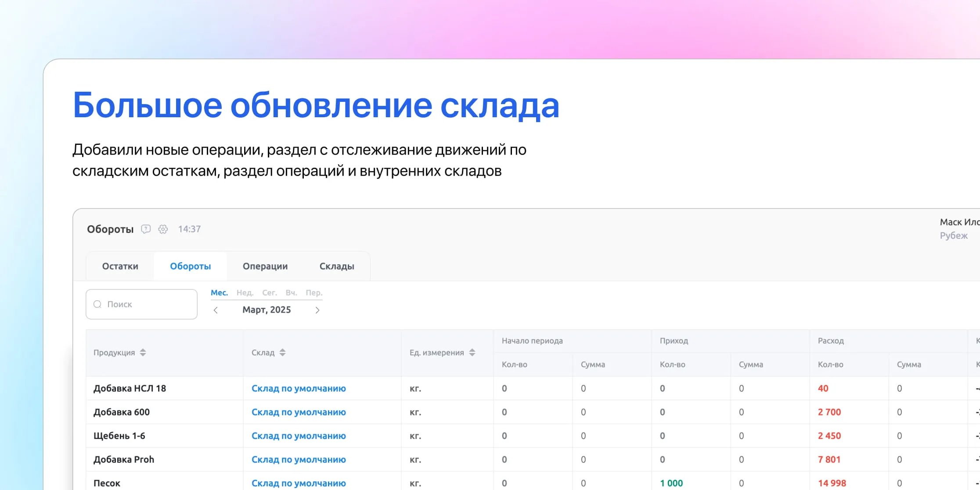Sort the table by Склад column
The height and width of the screenshot is (490, 980).
click(283, 352)
